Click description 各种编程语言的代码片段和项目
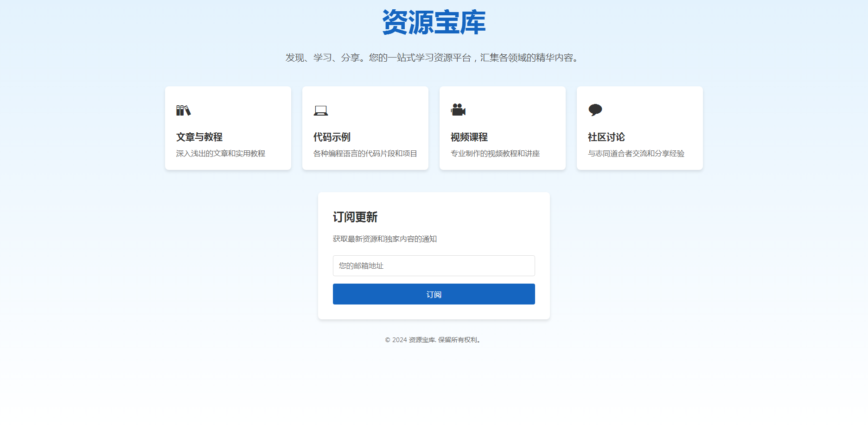This screenshot has height=434, width=868. pos(365,153)
